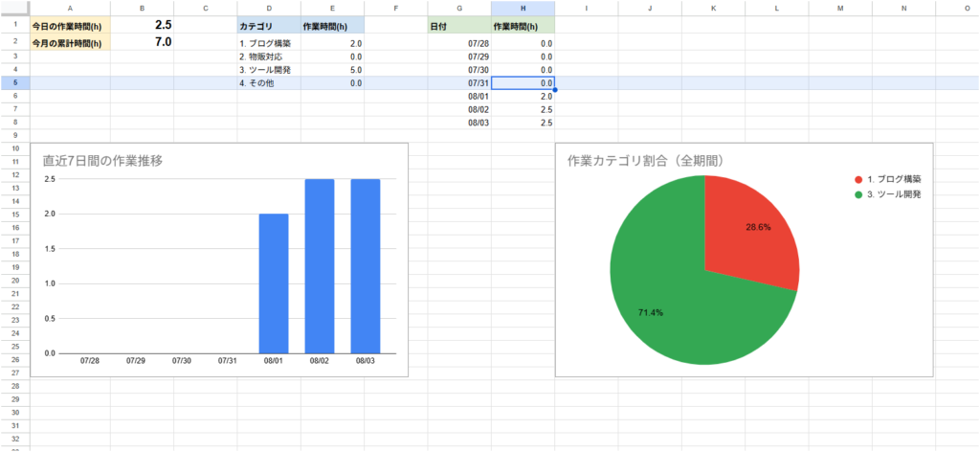Click the fill handle on cell H5
This screenshot has height=452, width=980.
(x=554, y=90)
